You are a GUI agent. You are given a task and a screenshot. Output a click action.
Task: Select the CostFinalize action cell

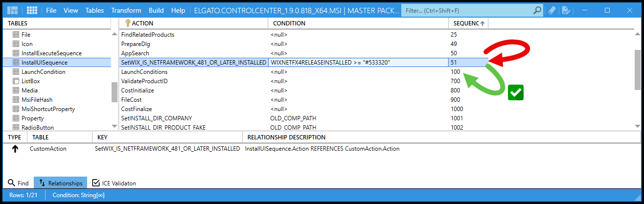point(194,109)
